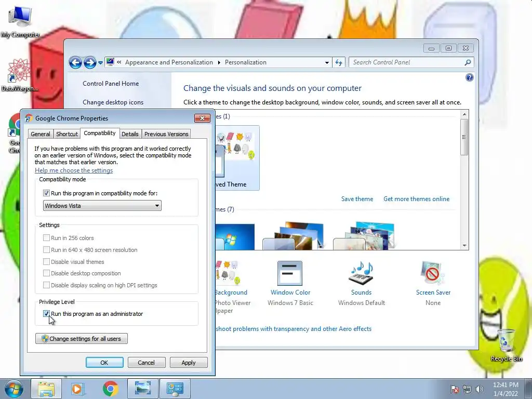Open the Sounds icon with piano keys
Viewport: 532px width, 399px height.
pyautogui.click(x=362, y=273)
